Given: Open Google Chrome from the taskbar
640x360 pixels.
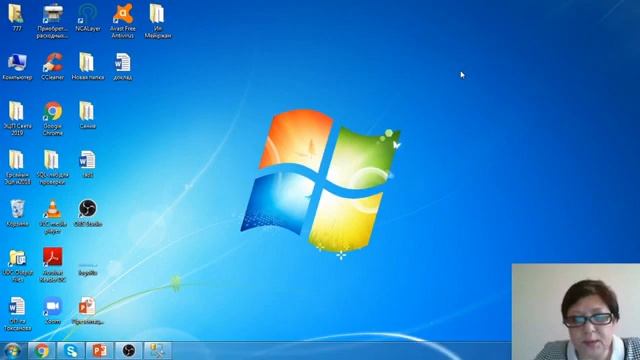Looking at the screenshot, I should (42, 351).
